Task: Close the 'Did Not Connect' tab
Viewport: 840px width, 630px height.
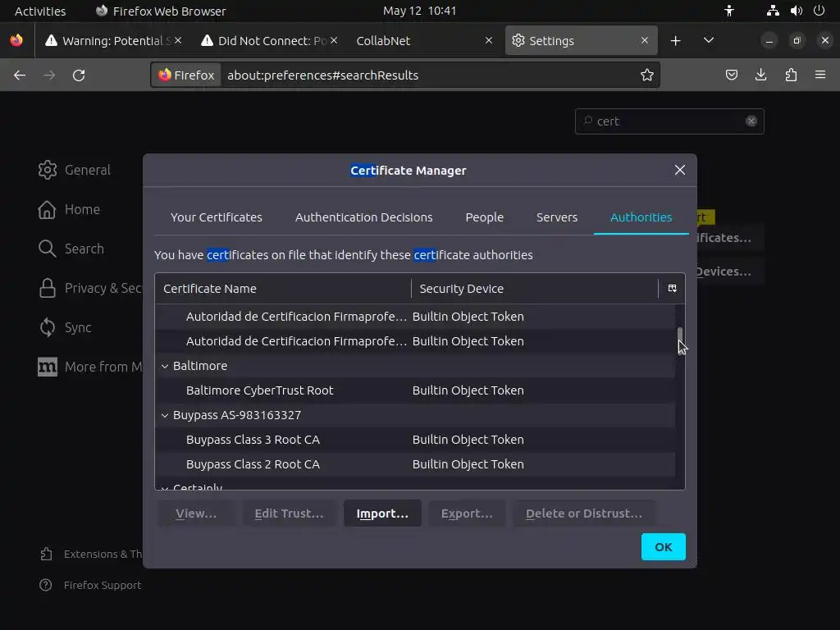Action: click(334, 41)
